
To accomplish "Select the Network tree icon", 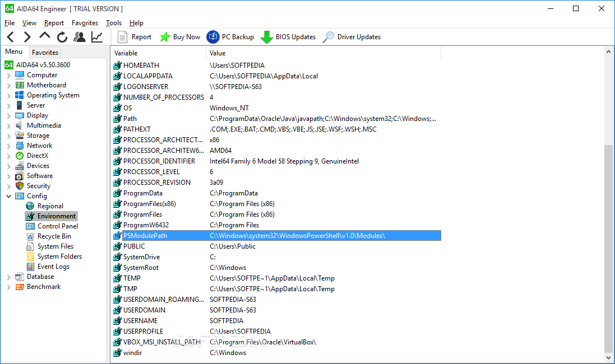I will pyautogui.click(x=20, y=146).
